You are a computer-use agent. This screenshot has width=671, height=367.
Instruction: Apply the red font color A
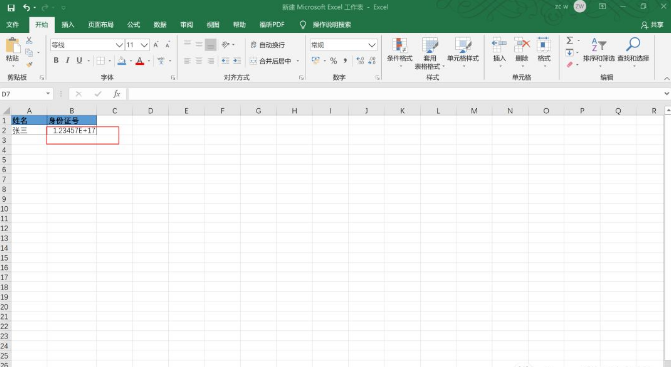point(140,61)
